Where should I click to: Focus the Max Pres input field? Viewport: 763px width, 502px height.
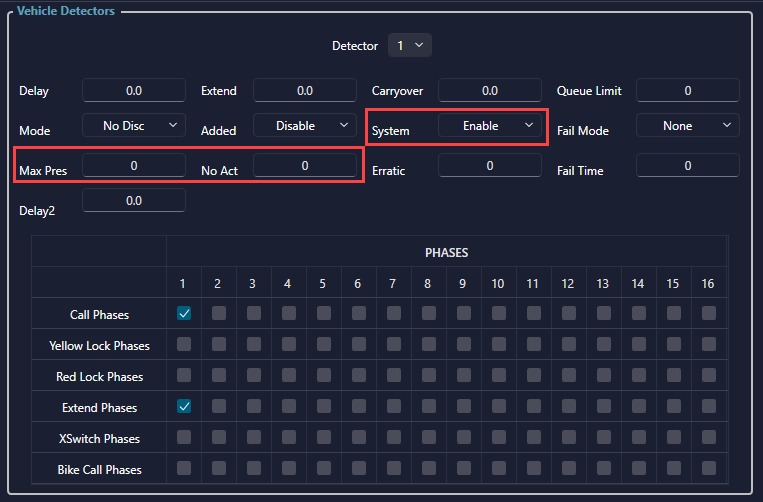[134, 166]
